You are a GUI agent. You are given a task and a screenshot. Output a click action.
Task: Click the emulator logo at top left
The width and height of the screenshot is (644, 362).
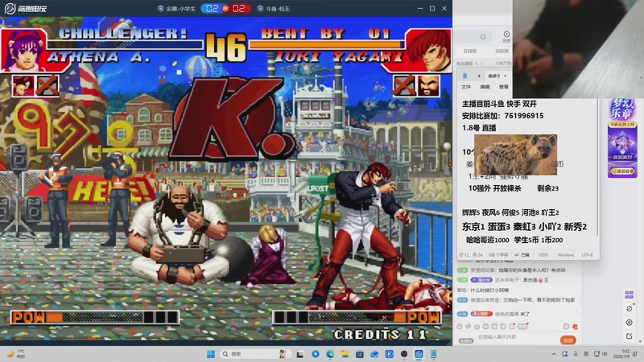pyautogui.click(x=26, y=8)
